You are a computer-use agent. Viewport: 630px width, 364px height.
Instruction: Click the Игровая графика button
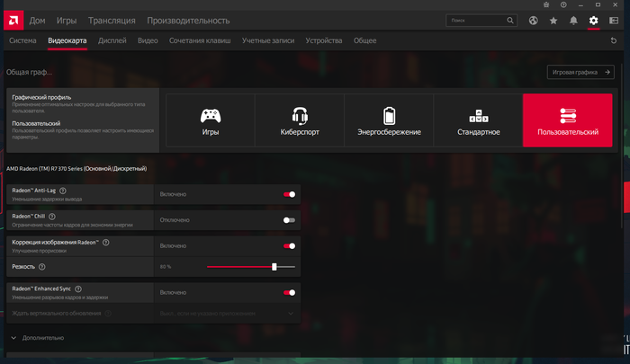580,73
